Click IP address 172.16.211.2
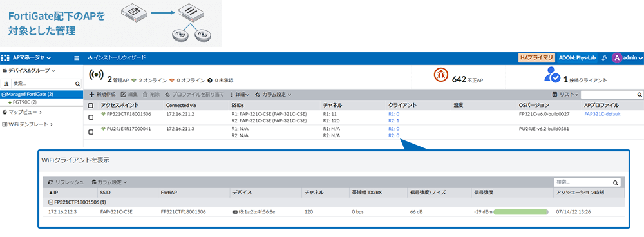The image size is (644, 237). (x=180, y=114)
